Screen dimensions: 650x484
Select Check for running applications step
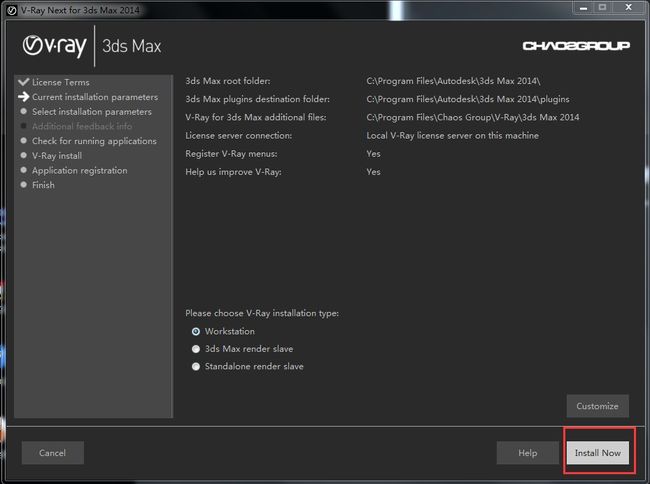[x=94, y=141]
